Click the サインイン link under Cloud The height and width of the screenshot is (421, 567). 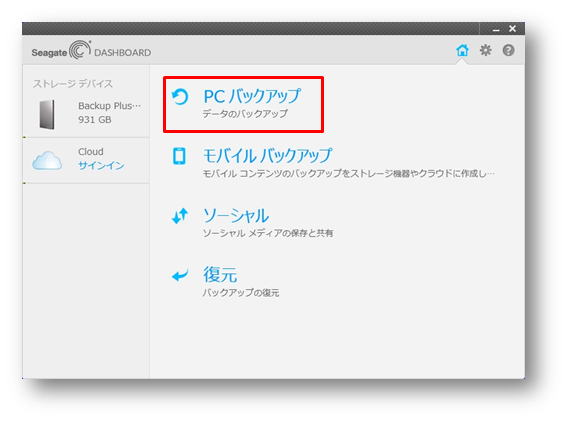point(101,165)
